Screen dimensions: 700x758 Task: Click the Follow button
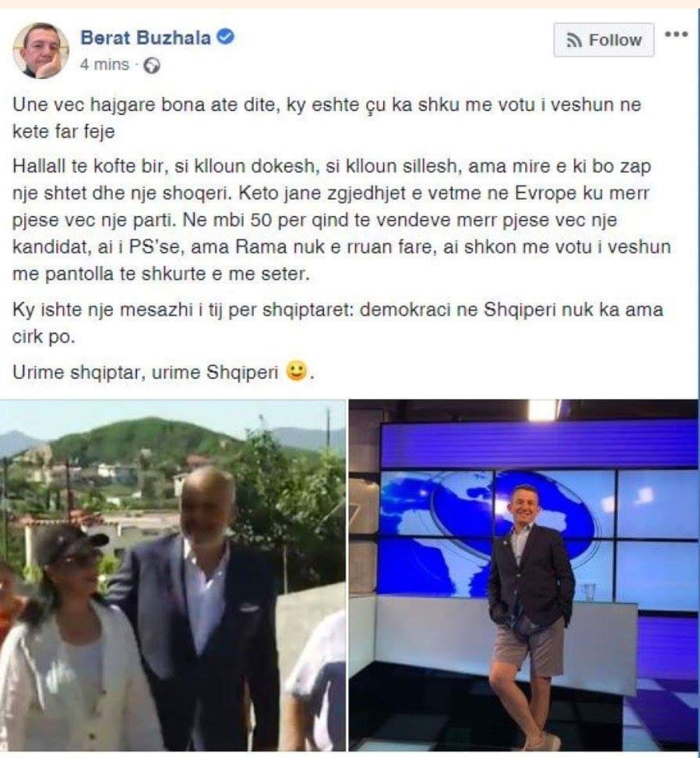(x=604, y=40)
